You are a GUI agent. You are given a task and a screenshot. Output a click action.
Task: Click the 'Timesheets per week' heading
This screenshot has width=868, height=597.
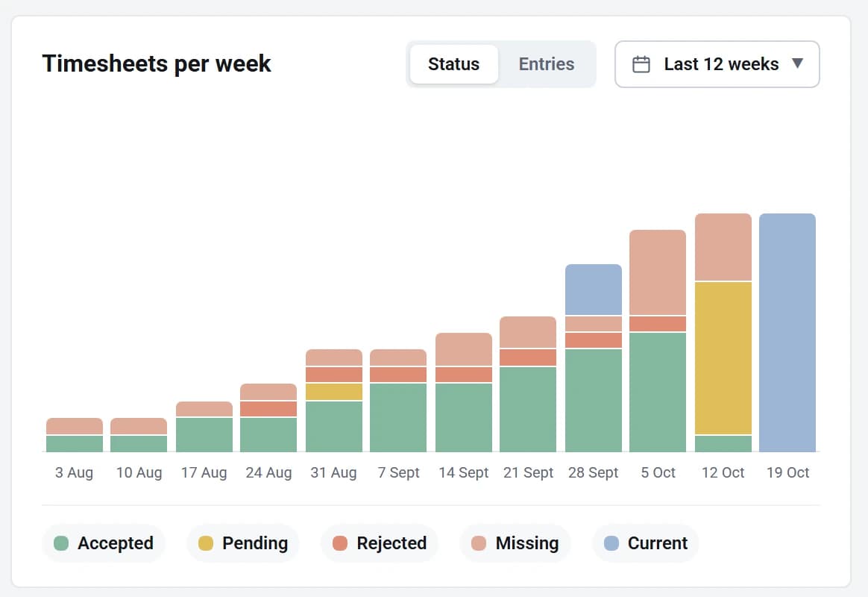click(157, 64)
